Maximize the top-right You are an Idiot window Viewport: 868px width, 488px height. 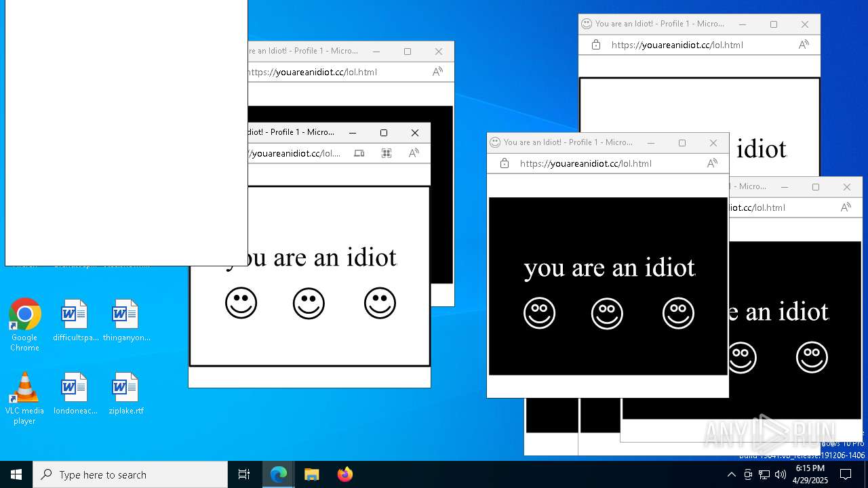pos(774,24)
